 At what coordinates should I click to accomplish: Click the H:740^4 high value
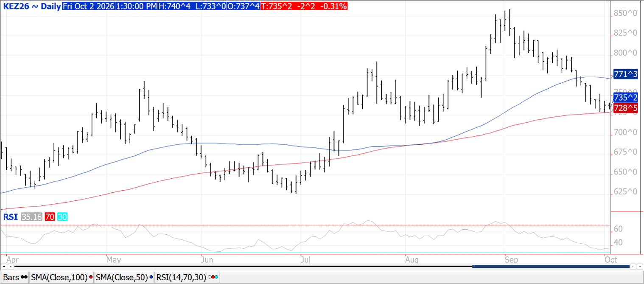(174, 6)
